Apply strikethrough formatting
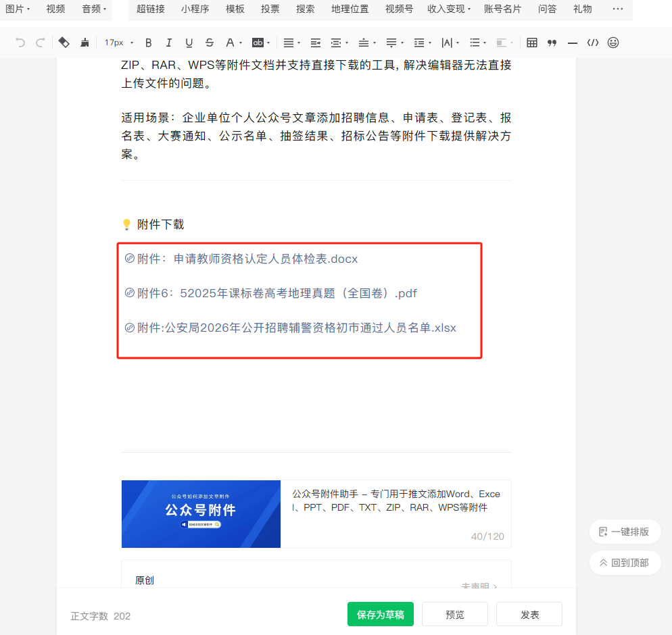The image size is (672, 635). [x=210, y=43]
